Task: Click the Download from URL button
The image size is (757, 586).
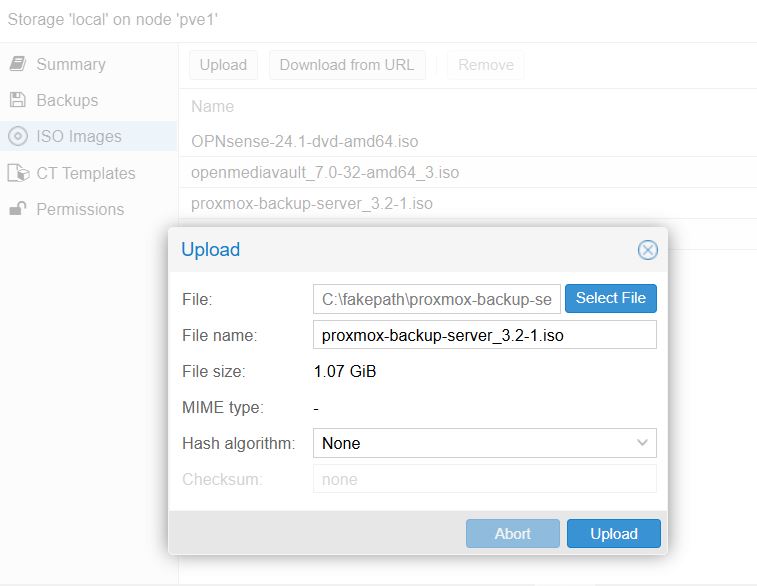Action: tap(347, 65)
